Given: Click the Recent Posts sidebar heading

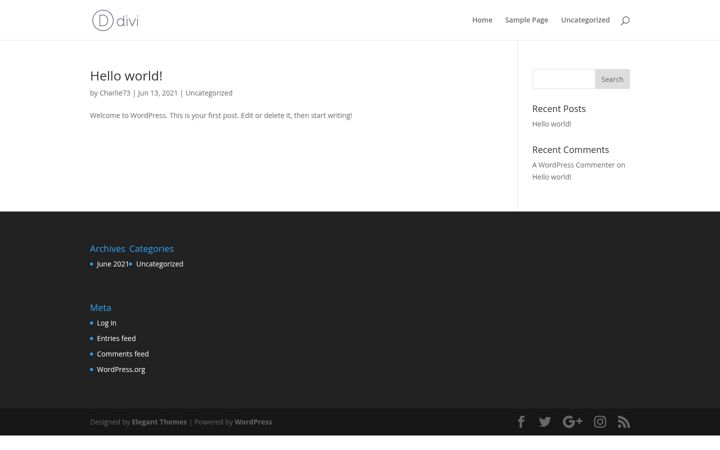Looking at the screenshot, I should click(559, 109).
